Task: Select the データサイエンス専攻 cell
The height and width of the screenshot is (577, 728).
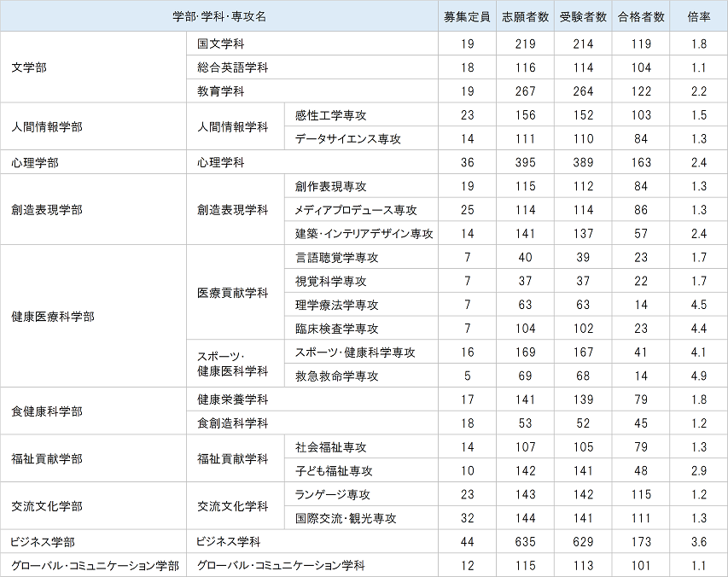Action: point(347,139)
